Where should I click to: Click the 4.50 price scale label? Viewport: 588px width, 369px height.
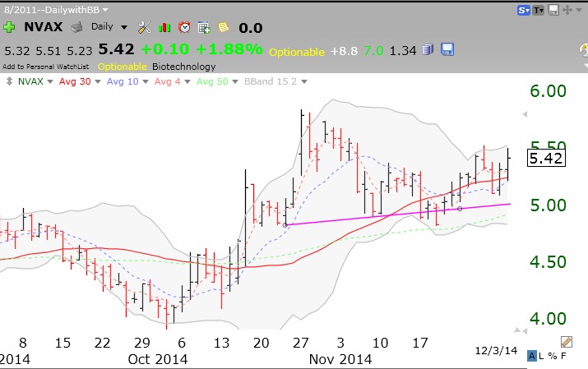click(x=548, y=262)
